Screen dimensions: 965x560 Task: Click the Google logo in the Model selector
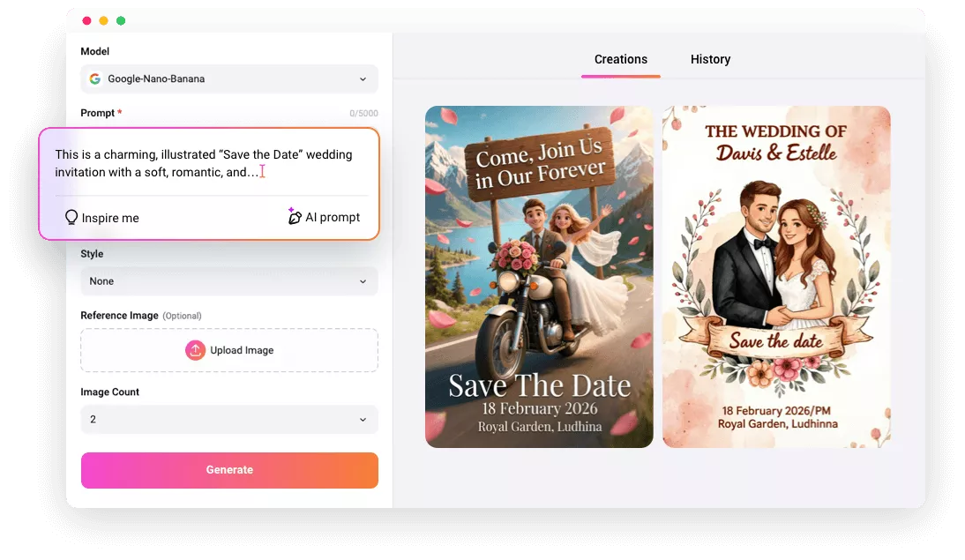pyautogui.click(x=94, y=78)
